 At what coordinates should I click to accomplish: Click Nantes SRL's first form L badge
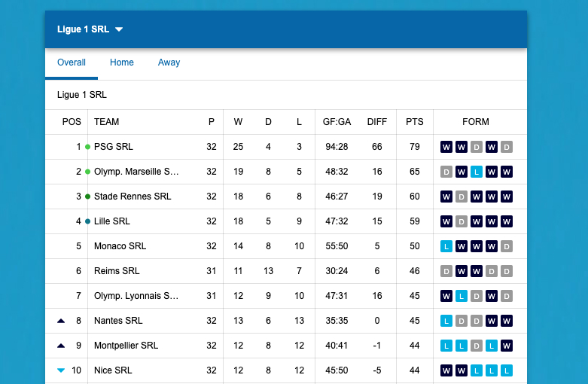[x=446, y=321]
